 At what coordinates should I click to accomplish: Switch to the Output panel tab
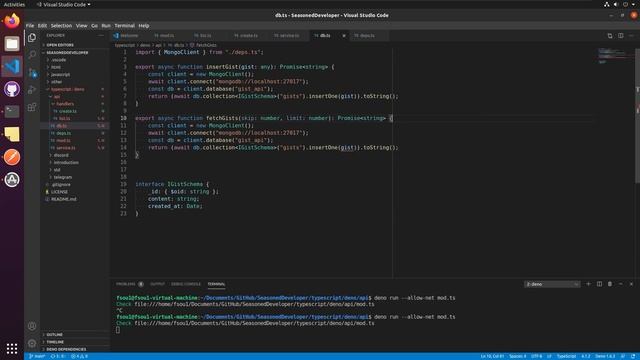point(157,284)
